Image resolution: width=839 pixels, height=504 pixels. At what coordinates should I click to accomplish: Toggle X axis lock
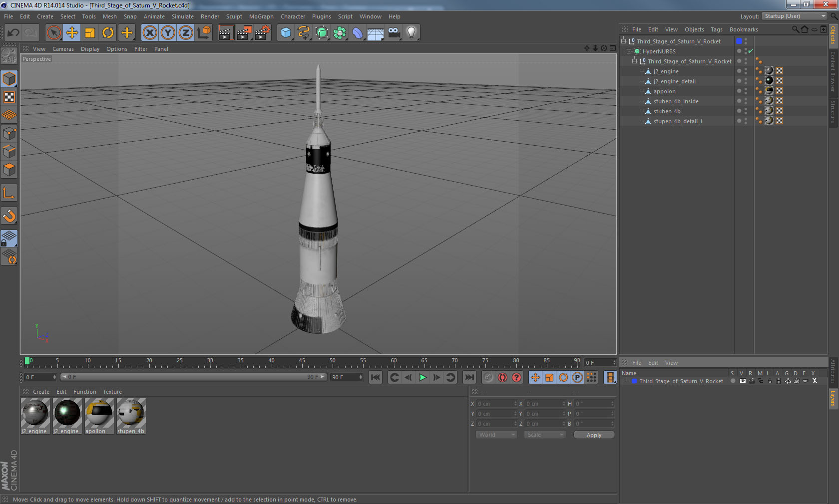[x=149, y=33]
